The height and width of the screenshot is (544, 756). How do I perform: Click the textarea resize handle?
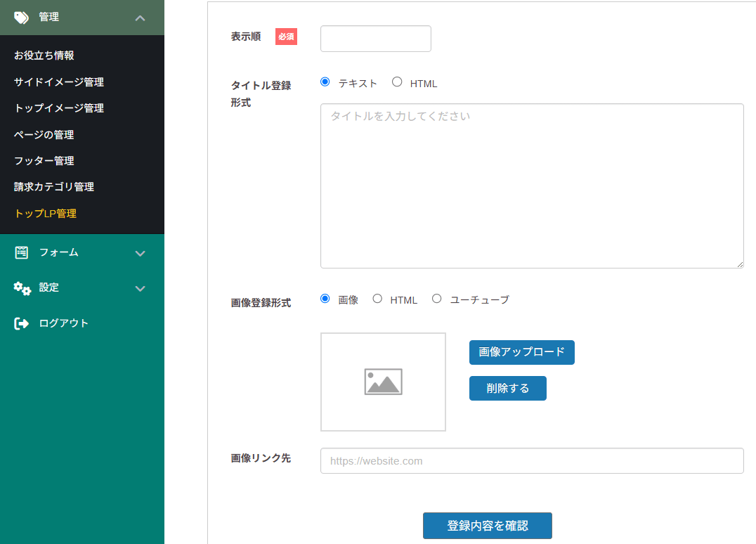tap(740, 264)
